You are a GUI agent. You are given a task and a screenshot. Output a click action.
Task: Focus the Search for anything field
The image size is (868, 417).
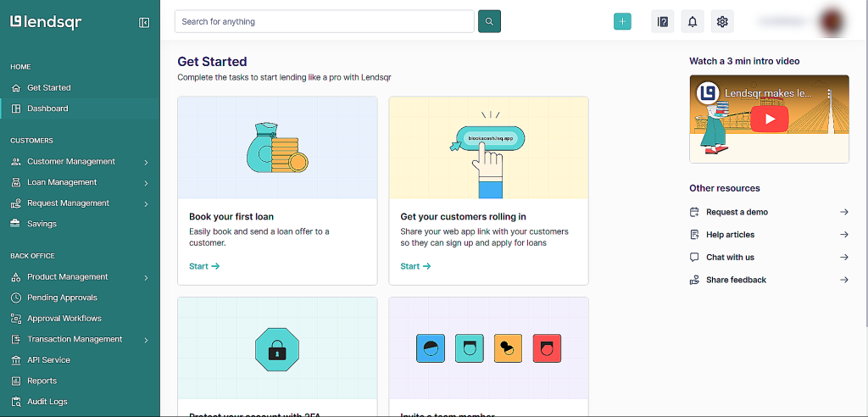[325, 21]
